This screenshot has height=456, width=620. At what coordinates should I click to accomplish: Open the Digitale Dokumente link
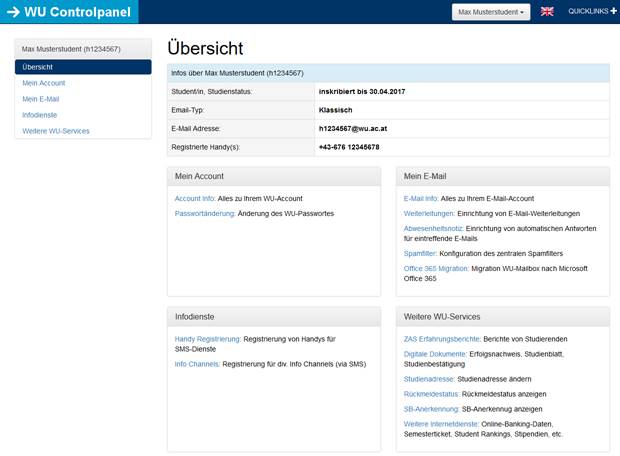[435, 354]
